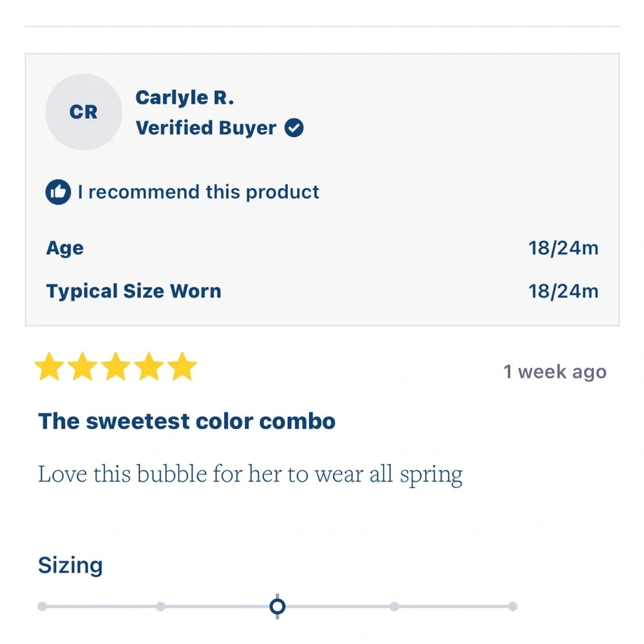
Task: Click the first yellow rating star
Action: [x=50, y=366]
